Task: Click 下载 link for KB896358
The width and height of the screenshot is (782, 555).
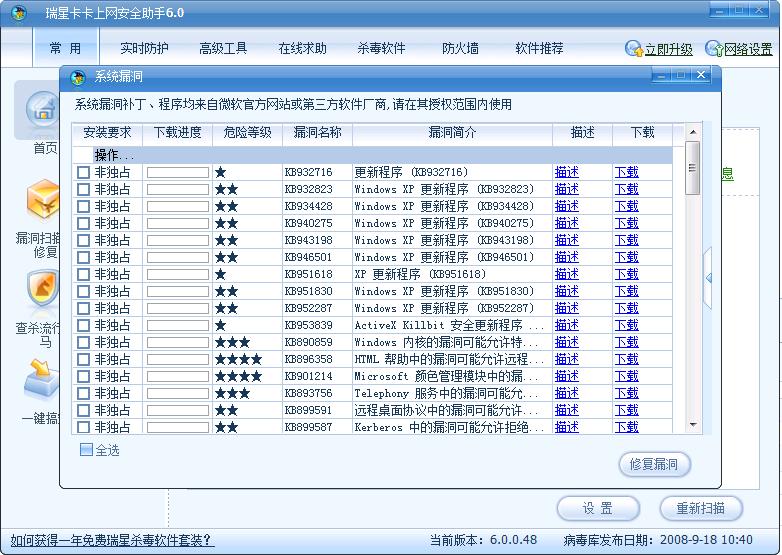Action: 626,359
